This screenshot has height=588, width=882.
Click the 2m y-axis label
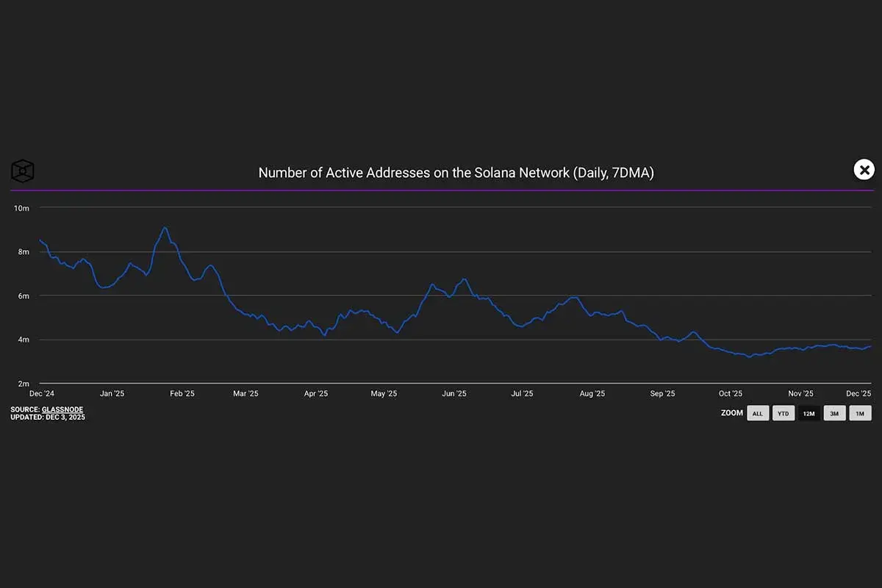pyautogui.click(x=24, y=384)
